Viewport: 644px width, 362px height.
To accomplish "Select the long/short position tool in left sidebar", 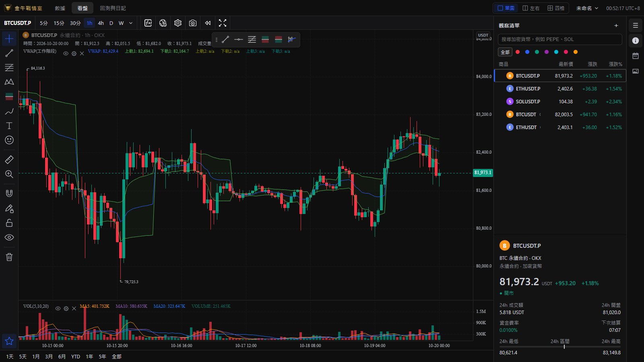I will tap(9, 97).
